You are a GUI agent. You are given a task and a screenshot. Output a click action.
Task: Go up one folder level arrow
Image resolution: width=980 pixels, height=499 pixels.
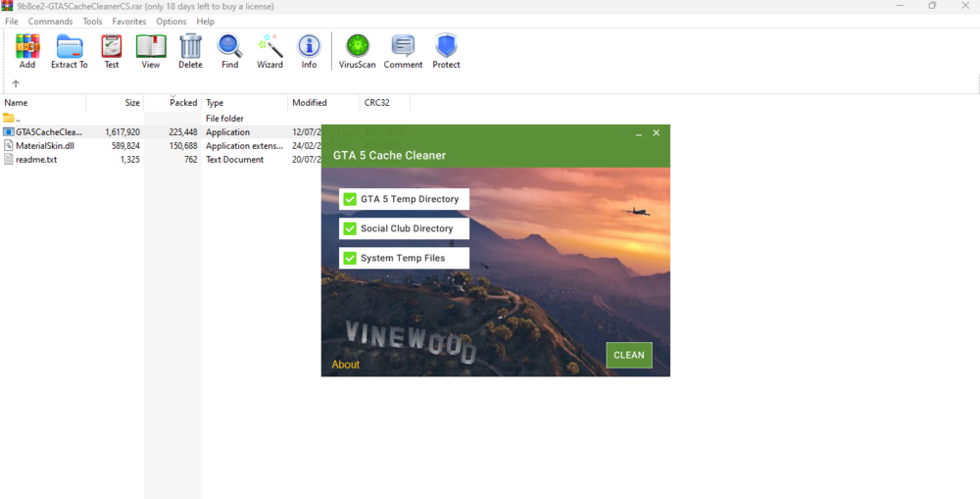pos(16,83)
